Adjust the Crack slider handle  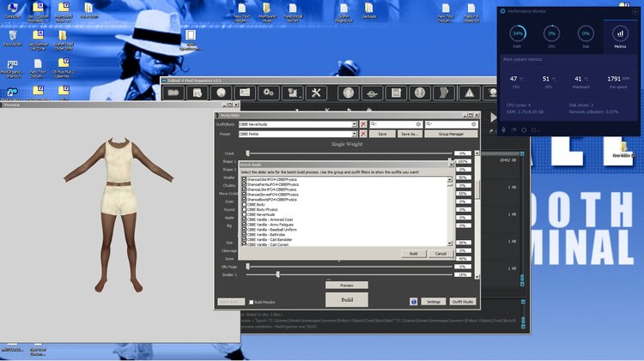pos(247,153)
